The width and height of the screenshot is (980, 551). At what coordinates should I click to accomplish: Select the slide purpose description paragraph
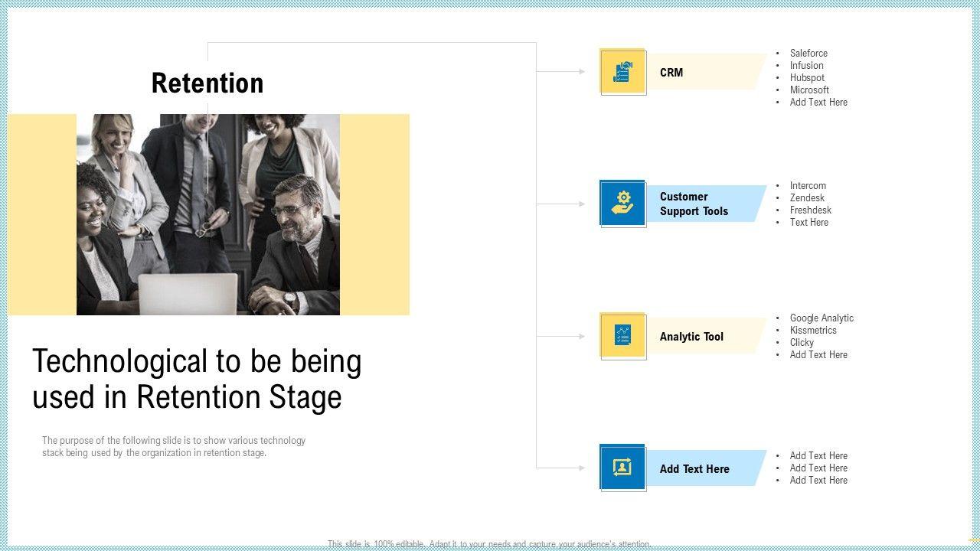(x=174, y=446)
